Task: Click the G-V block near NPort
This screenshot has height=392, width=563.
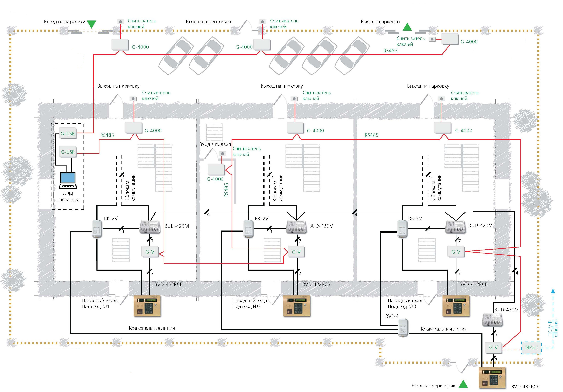Action: click(493, 347)
